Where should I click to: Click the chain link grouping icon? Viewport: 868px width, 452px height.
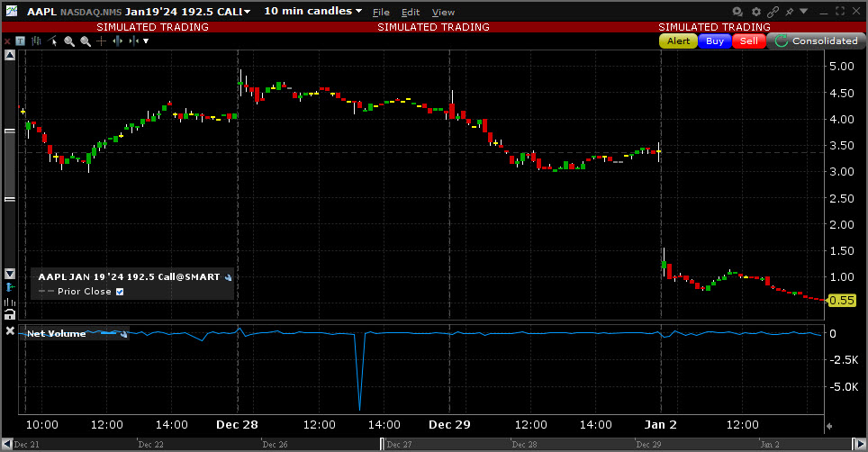tap(773, 11)
